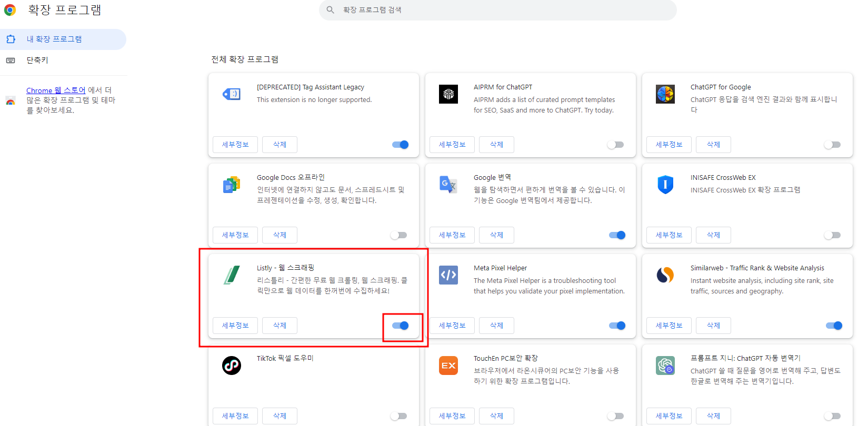Click 삭제 for ChatGPT for Google
Screen dimensions: 868x426
click(713, 145)
